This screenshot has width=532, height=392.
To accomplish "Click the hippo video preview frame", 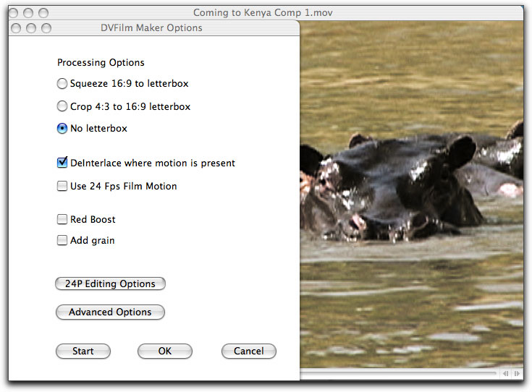I will (412, 195).
